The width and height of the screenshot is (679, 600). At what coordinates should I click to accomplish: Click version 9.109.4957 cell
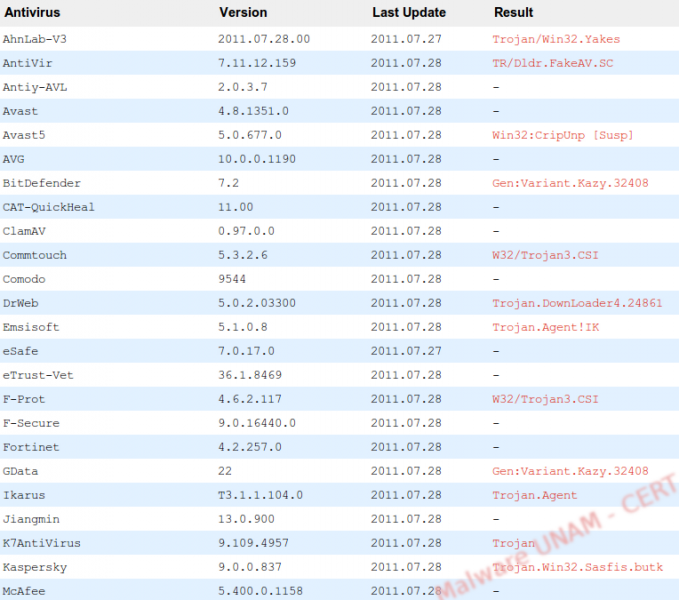[x=253, y=543]
